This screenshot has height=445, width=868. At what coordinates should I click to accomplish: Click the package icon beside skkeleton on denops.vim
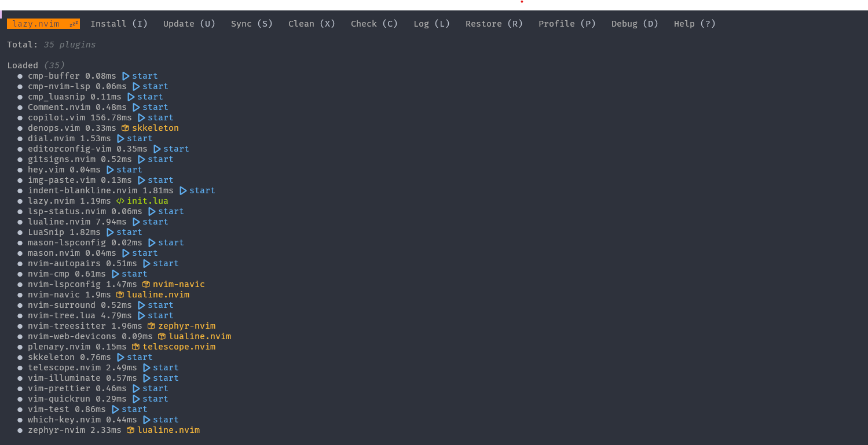point(125,128)
